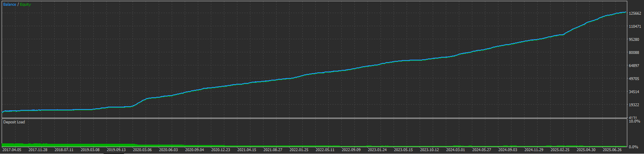Click date label 2025.02.25
Viewport: 644px width, 154px height.
[x=560, y=150]
